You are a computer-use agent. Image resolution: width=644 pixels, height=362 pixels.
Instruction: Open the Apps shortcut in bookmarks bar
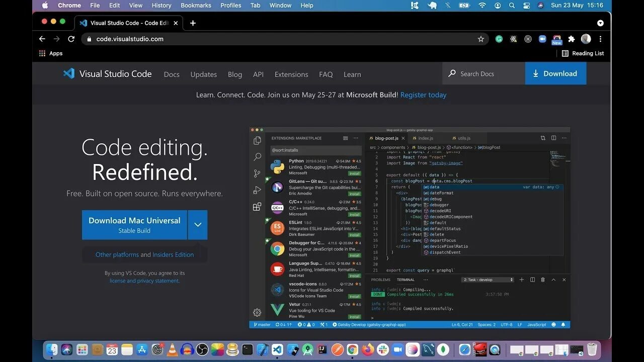coord(51,53)
